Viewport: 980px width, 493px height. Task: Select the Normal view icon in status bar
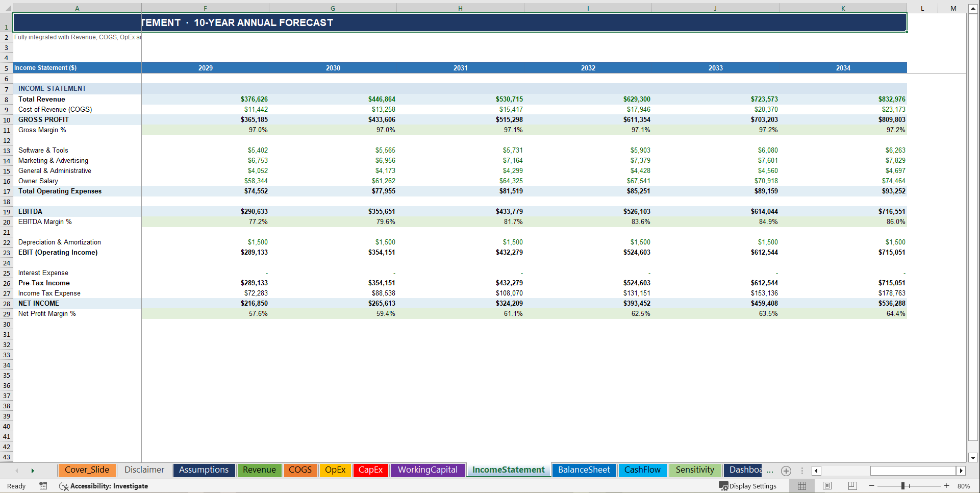tap(801, 486)
